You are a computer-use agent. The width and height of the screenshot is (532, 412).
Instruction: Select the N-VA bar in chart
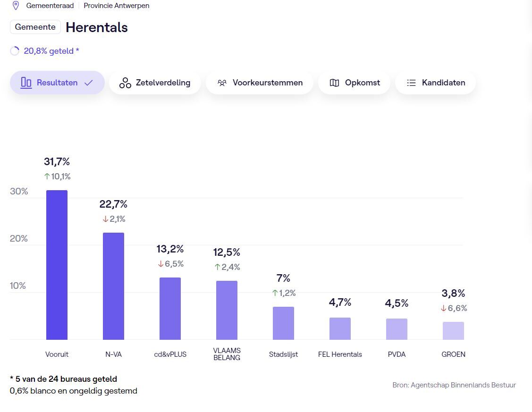pos(113,286)
